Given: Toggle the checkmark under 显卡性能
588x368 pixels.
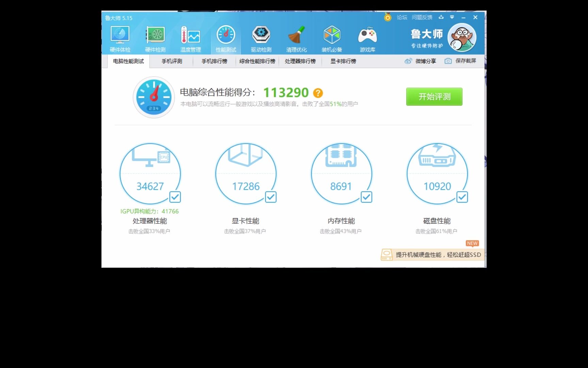Looking at the screenshot, I should click(x=271, y=197).
